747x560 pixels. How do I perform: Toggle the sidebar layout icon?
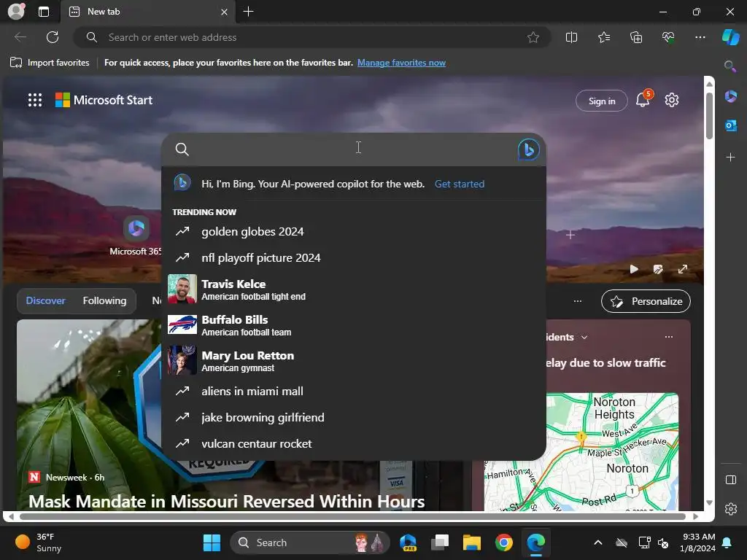coord(730,480)
